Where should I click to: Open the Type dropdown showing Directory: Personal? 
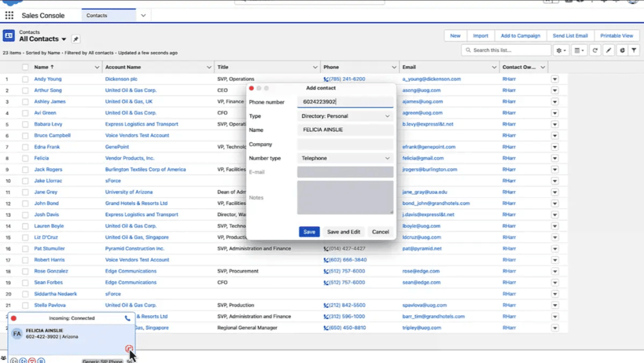[345, 116]
